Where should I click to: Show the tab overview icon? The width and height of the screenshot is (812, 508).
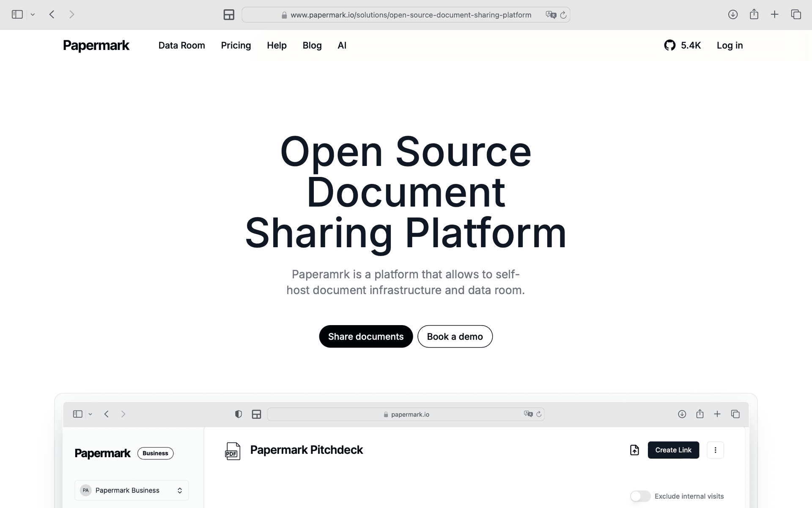click(796, 14)
